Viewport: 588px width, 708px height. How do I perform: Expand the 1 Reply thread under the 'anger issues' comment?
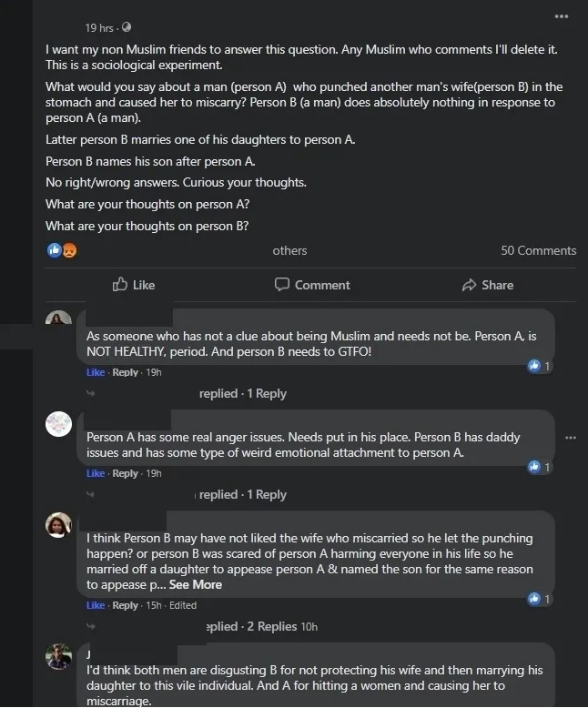[x=242, y=494]
